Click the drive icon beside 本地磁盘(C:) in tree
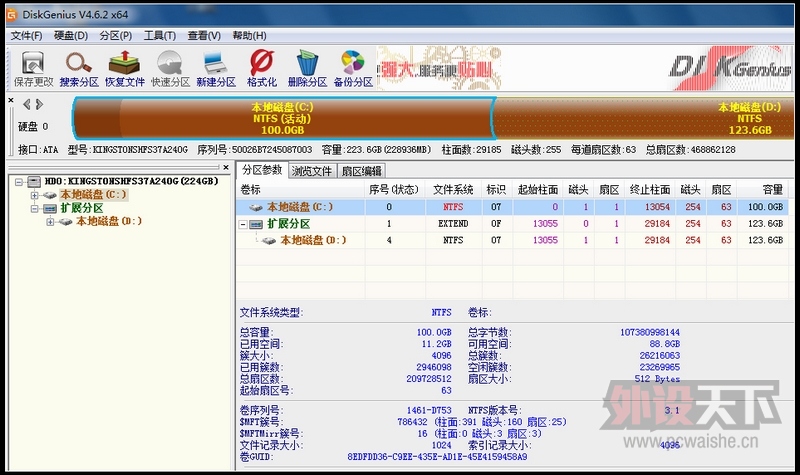Screen dimensions: 800x475 click(x=49, y=195)
